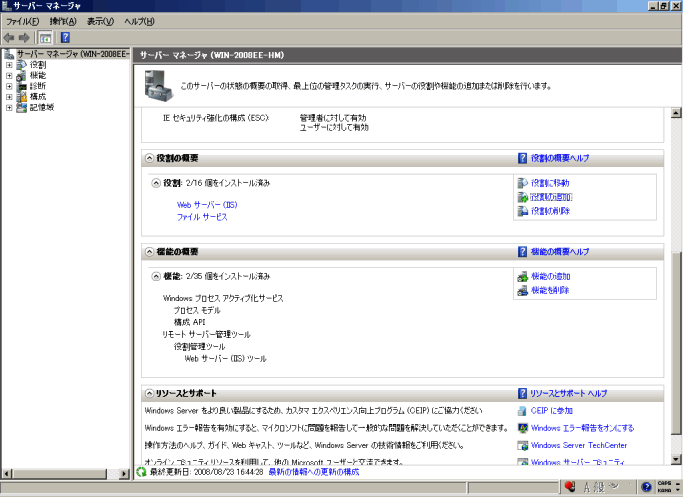Click the 機能の追加 icon
This screenshot has width=683, height=497.
click(522, 276)
